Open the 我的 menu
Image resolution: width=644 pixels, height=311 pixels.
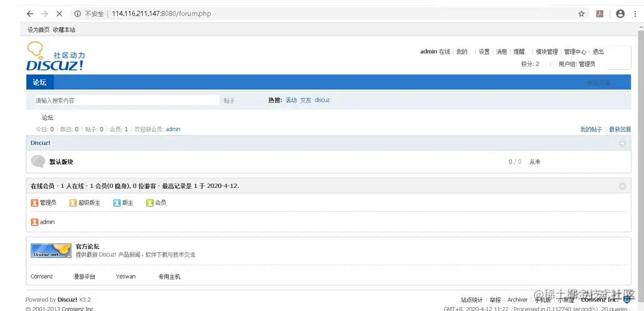click(x=462, y=52)
